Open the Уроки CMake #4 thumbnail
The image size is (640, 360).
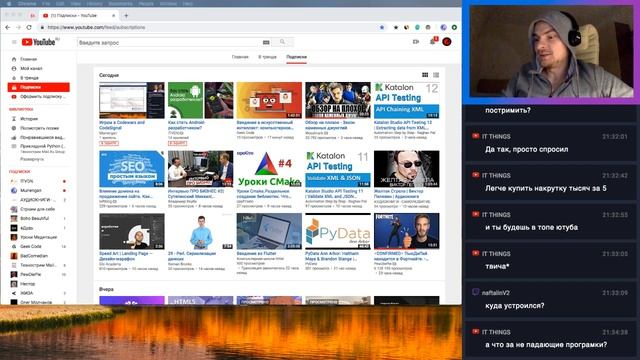pos(269,169)
